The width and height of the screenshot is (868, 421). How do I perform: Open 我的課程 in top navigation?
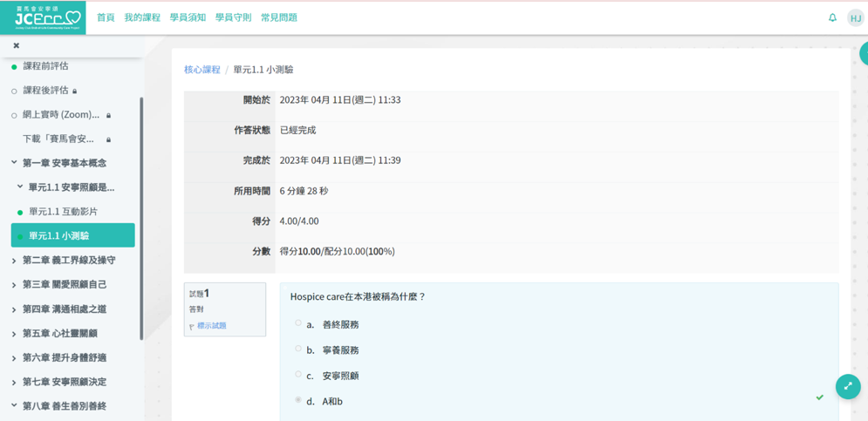pyautogui.click(x=142, y=17)
